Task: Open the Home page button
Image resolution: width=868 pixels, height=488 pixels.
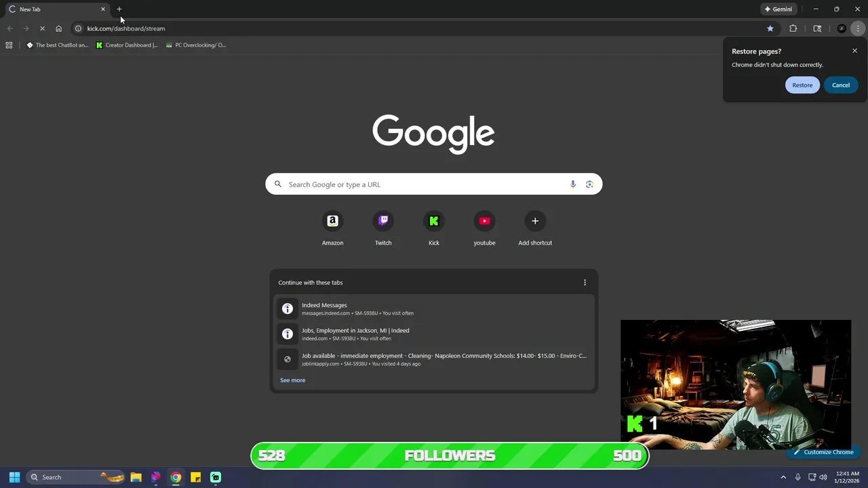Action: (x=59, y=28)
